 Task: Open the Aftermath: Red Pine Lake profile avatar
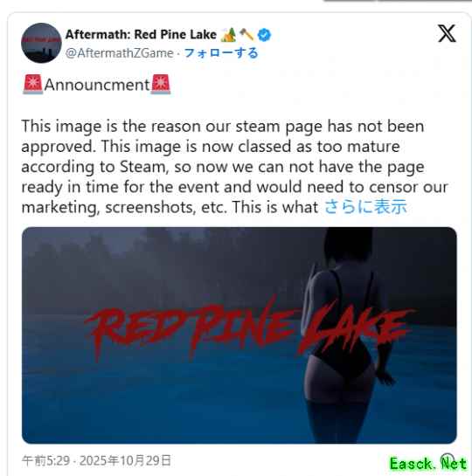tap(41, 43)
